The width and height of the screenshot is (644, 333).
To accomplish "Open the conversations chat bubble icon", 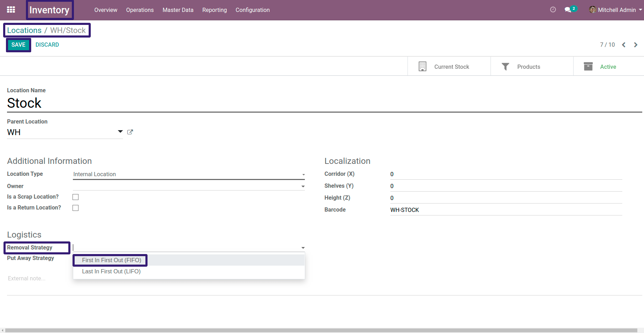I will (x=568, y=10).
